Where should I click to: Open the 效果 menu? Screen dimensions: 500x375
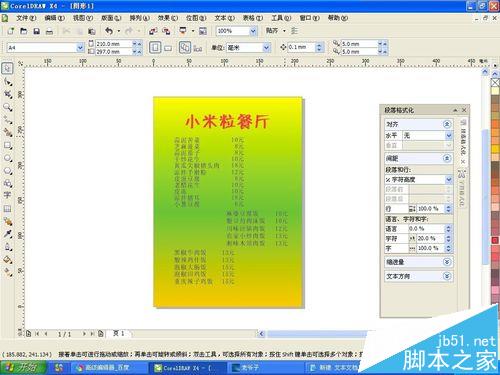pos(168,18)
